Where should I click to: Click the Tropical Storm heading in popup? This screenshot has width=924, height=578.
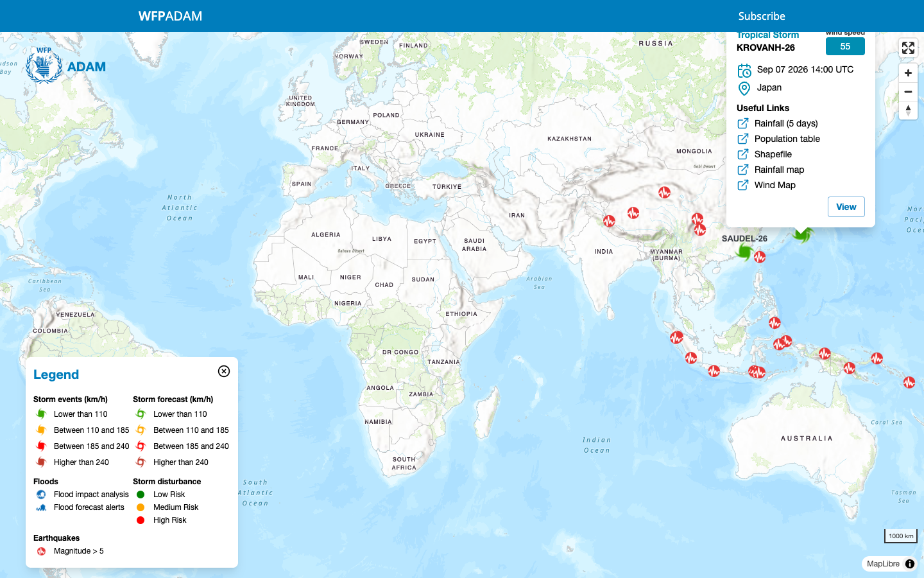tap(768, 35)
